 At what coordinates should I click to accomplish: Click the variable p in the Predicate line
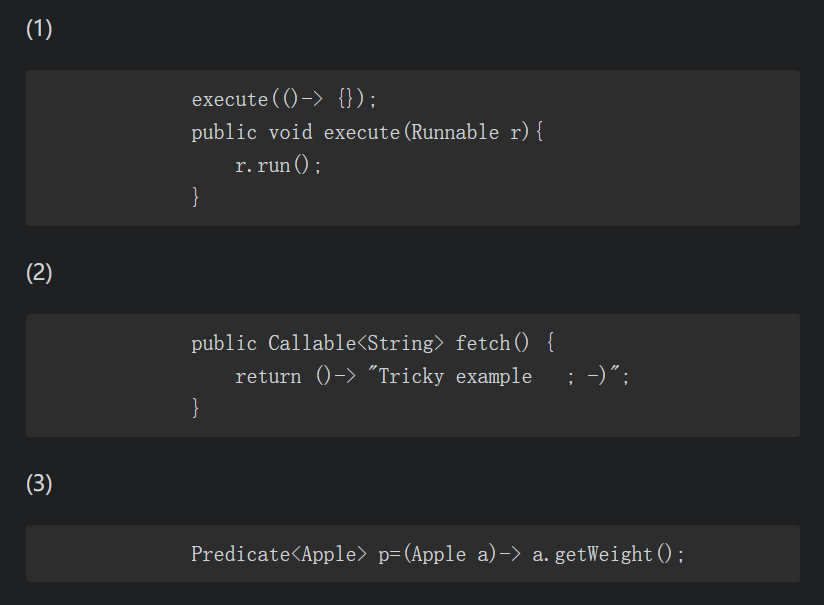click(383, 554)
